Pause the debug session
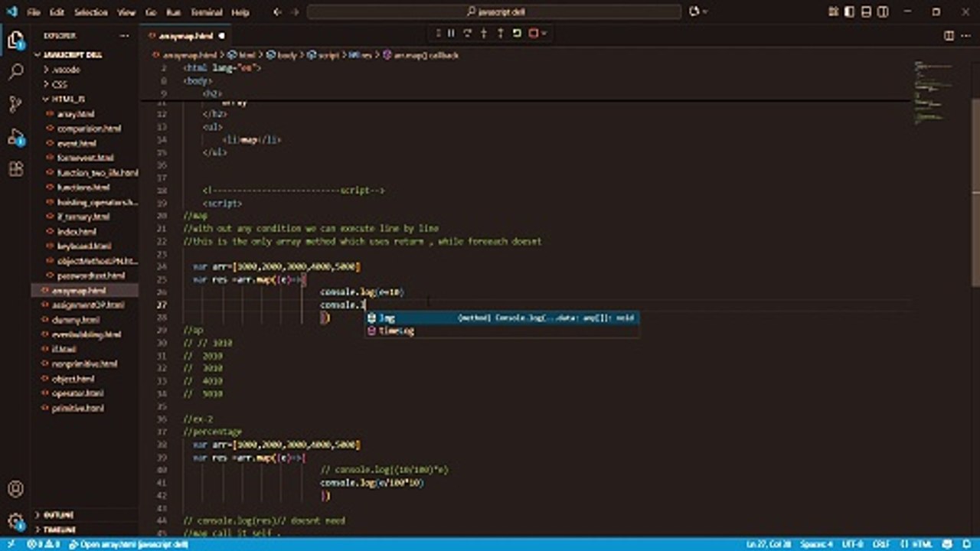Image resolution: width=980 pixels, height=551 pixels. point(451,33)
